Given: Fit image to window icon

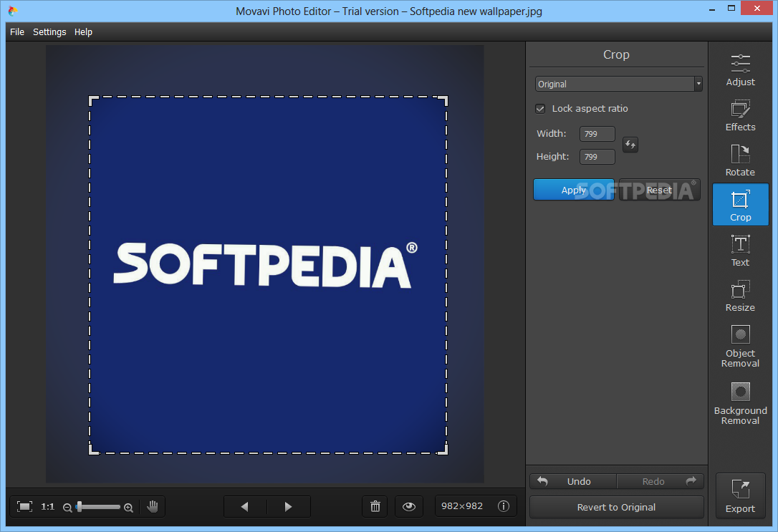Looking at the screenshot, I should click(24, 506).
